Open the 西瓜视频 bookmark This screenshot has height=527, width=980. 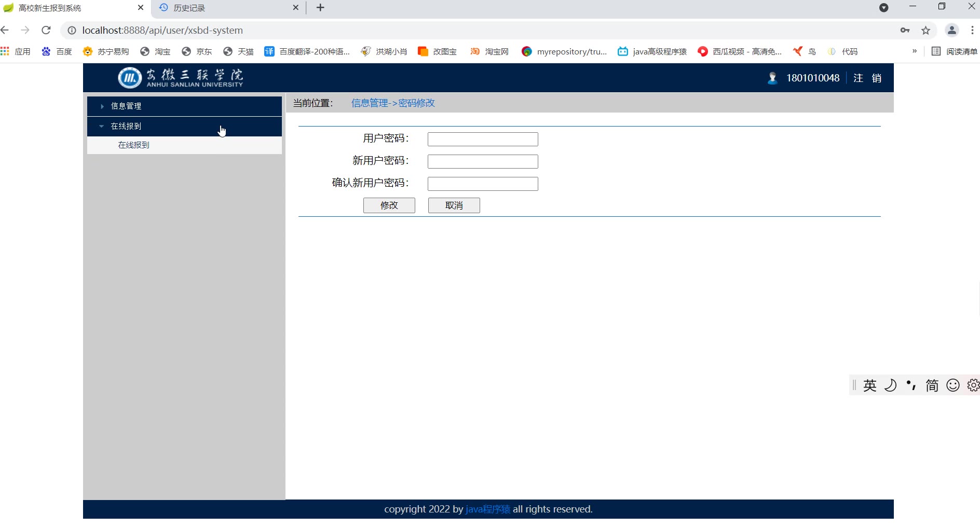click(740, 51)
